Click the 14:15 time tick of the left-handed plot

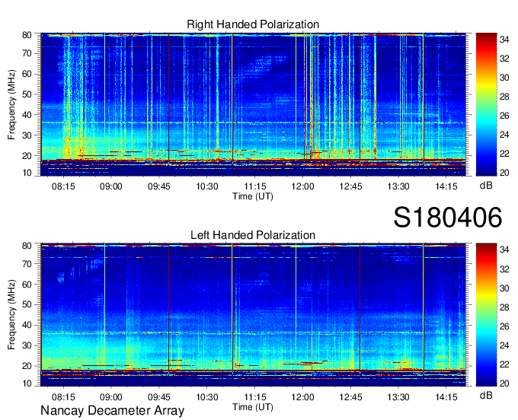(x=446, y=397)
